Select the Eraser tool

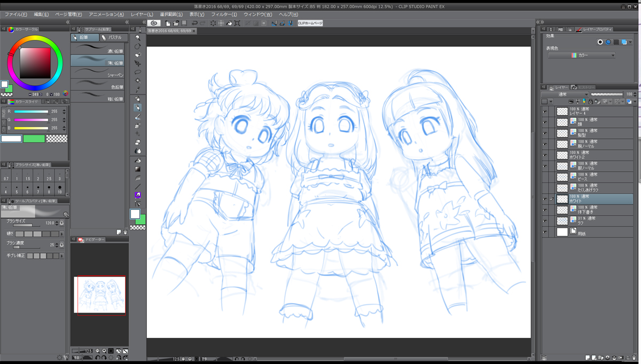[138, 143]
